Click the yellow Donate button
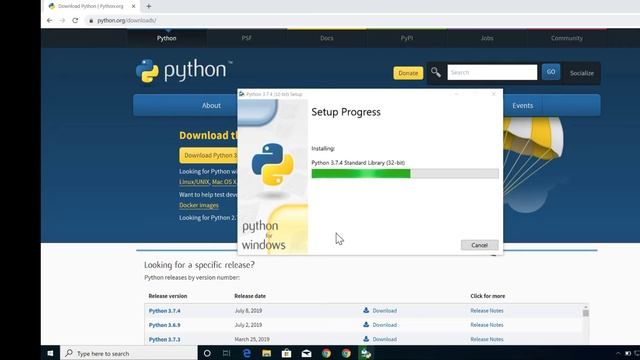 [x=408, y=73]
